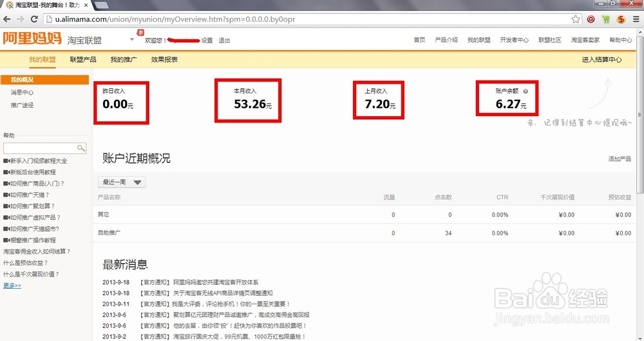
Task: Open 什么是千次展现价值? help link
Action: pos(31,274)
